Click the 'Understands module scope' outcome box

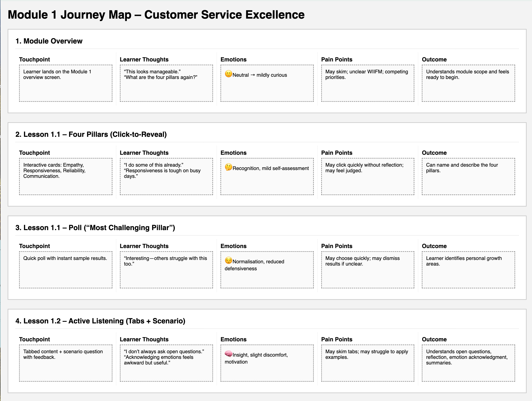point(468,83)
